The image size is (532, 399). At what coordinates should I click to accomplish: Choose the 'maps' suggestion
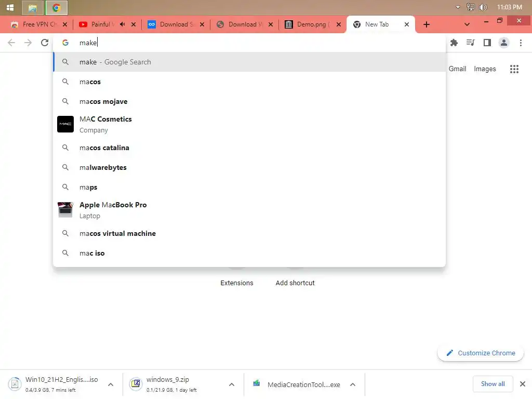[249, 187]
